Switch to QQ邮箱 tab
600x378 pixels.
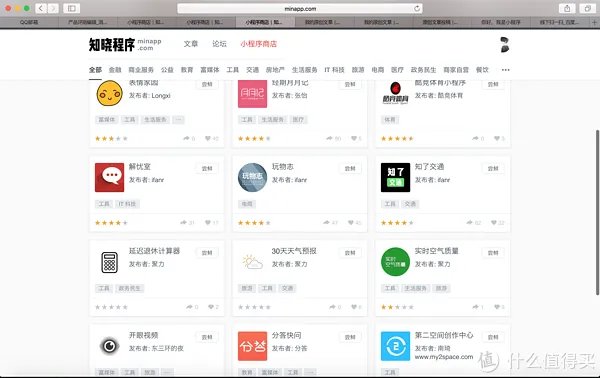click(x=29, y=22)
